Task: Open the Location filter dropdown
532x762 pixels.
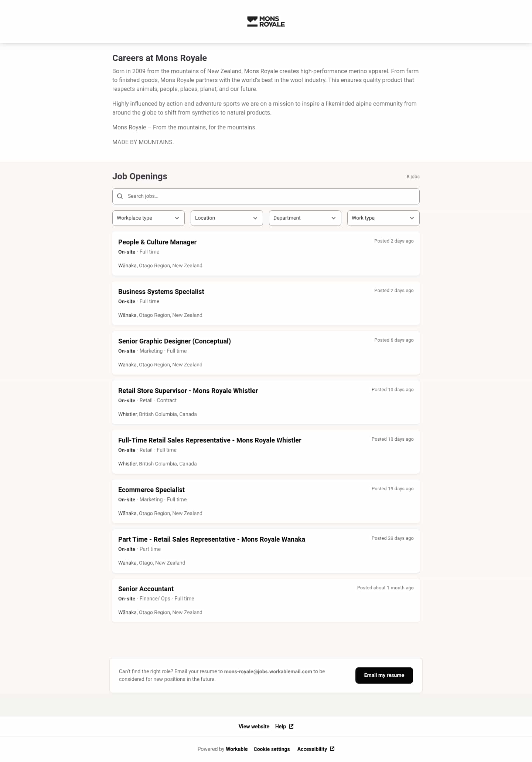Action: 227,218
